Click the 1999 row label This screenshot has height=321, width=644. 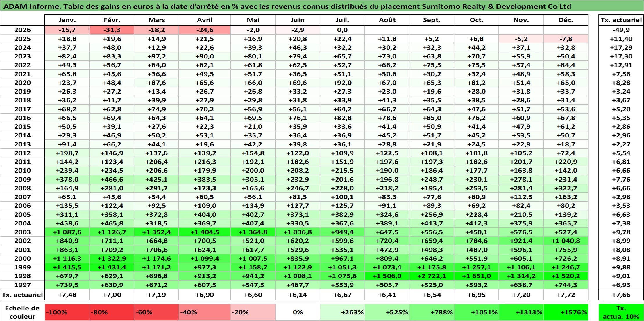[x=23, y=267]
